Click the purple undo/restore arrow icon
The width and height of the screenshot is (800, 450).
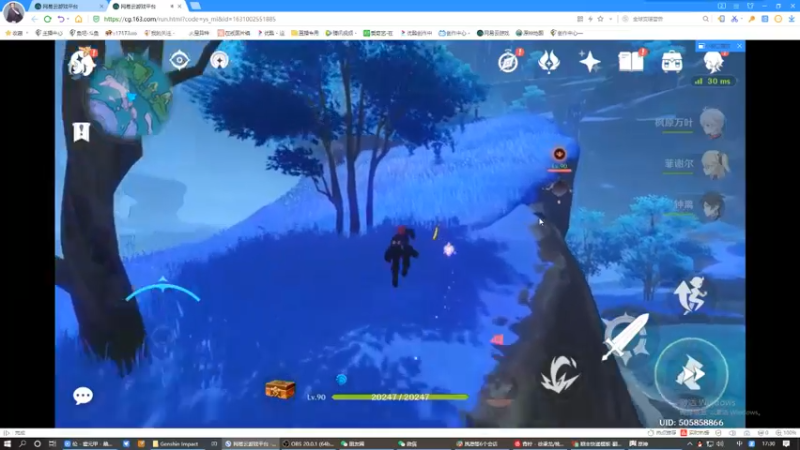pos(61,19)
